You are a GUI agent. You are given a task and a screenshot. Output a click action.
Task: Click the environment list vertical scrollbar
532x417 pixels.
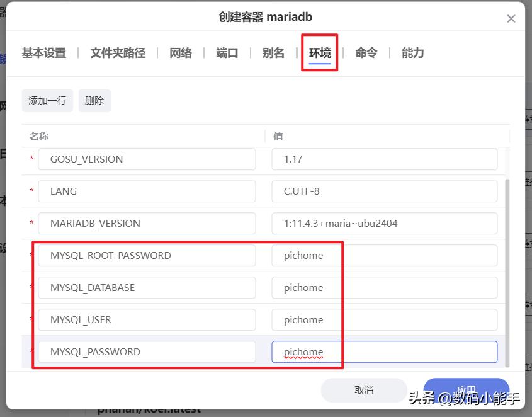click(507, 273)
